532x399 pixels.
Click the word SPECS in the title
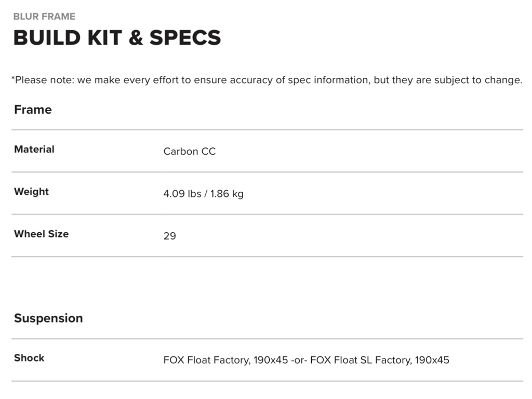tap(185, 38)
